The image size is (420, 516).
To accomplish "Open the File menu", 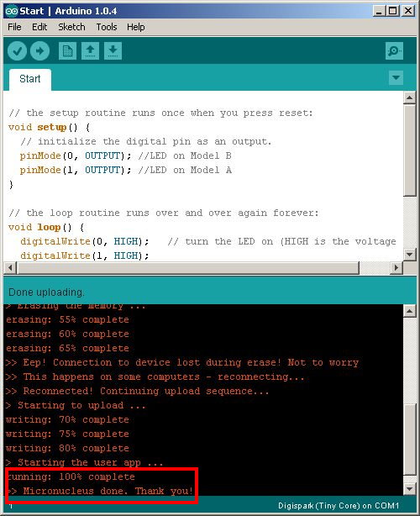I will pos(14,27).
